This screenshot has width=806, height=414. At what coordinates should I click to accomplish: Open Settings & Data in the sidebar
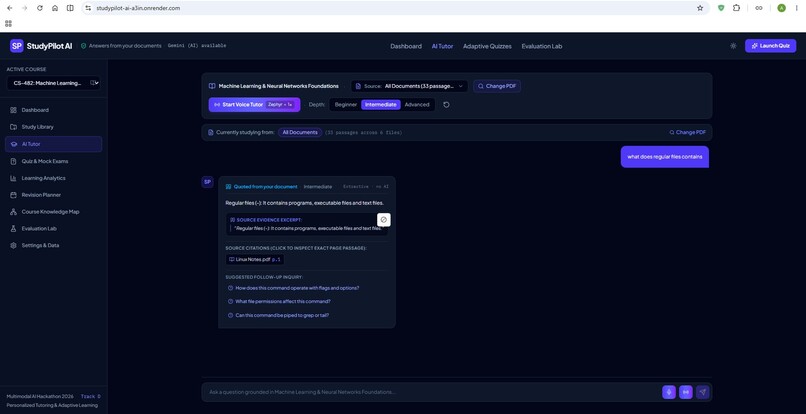(53, 245)
